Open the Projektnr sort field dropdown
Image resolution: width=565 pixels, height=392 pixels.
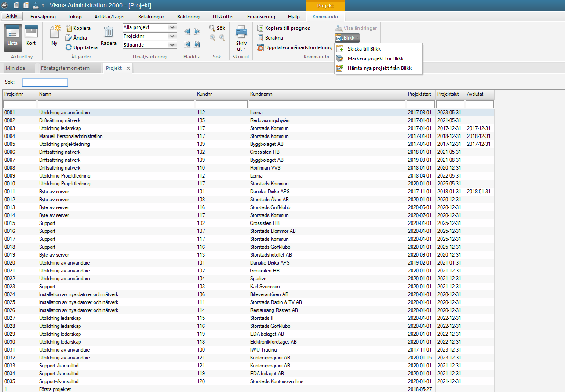click(x=172, y=36)
